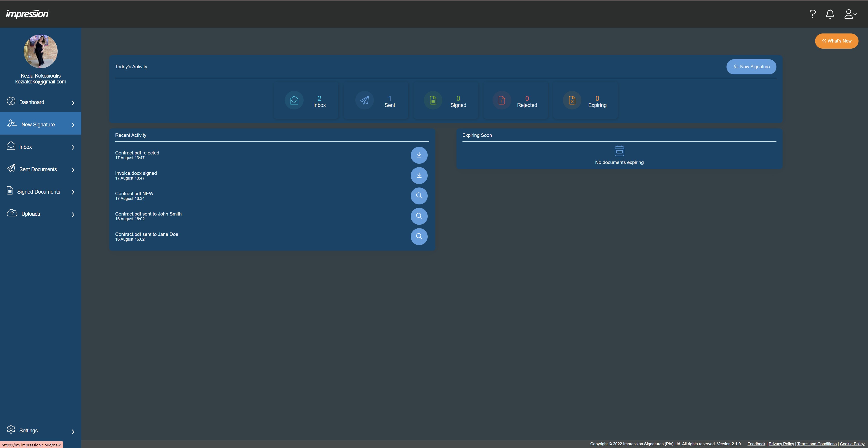Open the Inbox count tile

306,101
